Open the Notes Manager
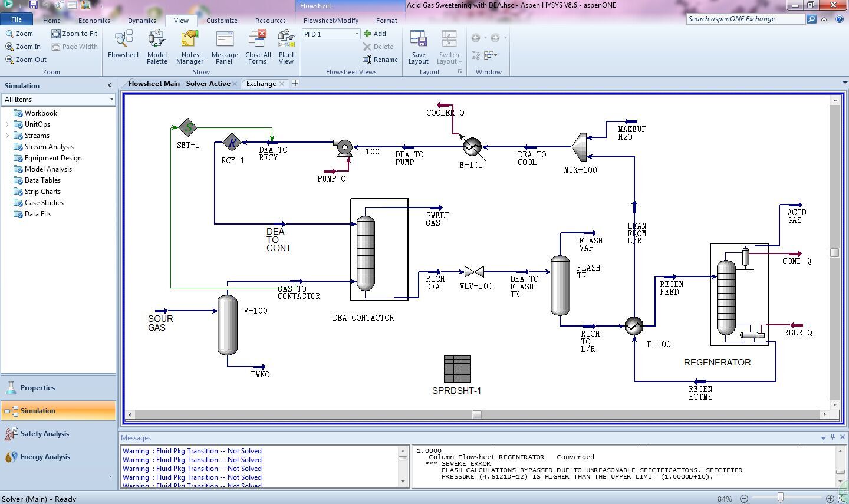The width and height of the screenshot is (849, 504). click(190, 47)
